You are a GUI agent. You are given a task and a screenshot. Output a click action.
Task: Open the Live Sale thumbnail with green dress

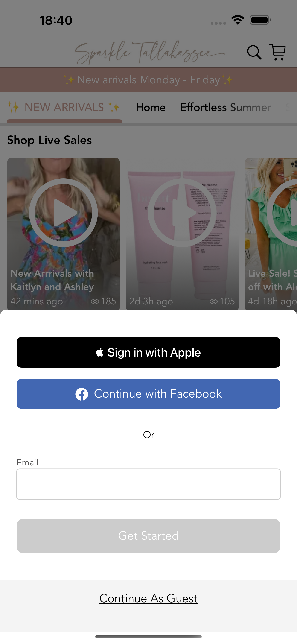point(271,234)
